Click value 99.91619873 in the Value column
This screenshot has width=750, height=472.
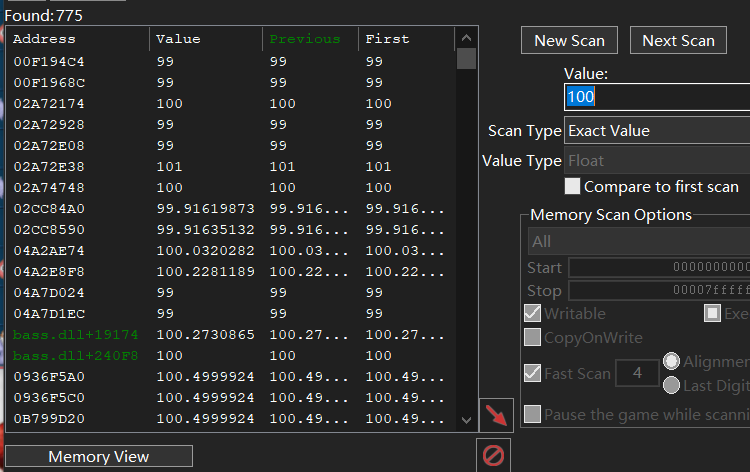[x=206, y=209]
